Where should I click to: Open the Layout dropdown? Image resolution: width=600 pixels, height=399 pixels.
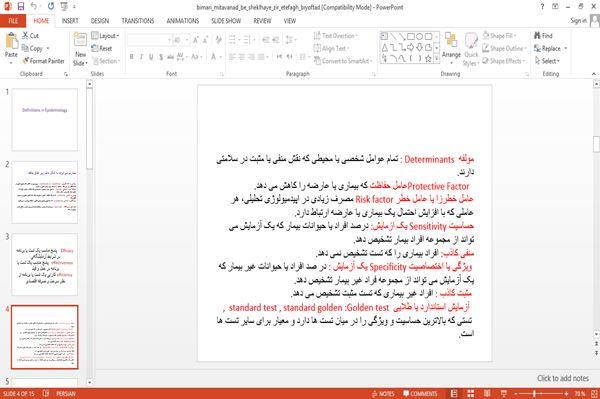pos(106,36)
